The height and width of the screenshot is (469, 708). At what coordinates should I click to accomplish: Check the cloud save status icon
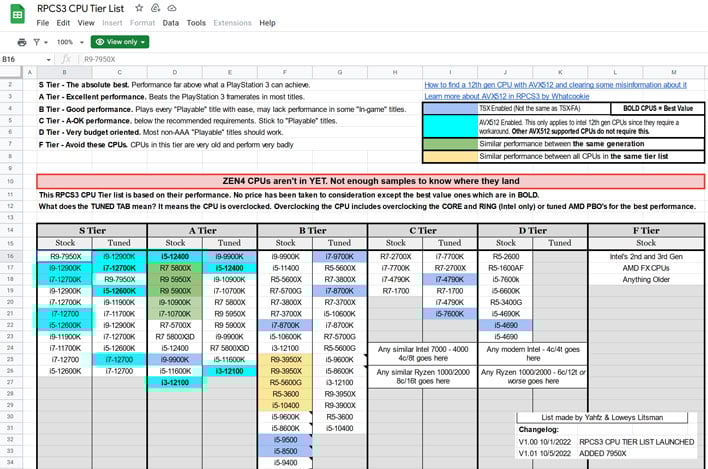[172, 8]
